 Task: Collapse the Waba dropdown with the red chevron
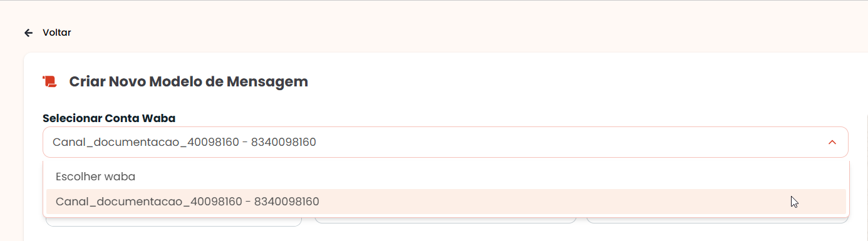[x=832, y=142]
